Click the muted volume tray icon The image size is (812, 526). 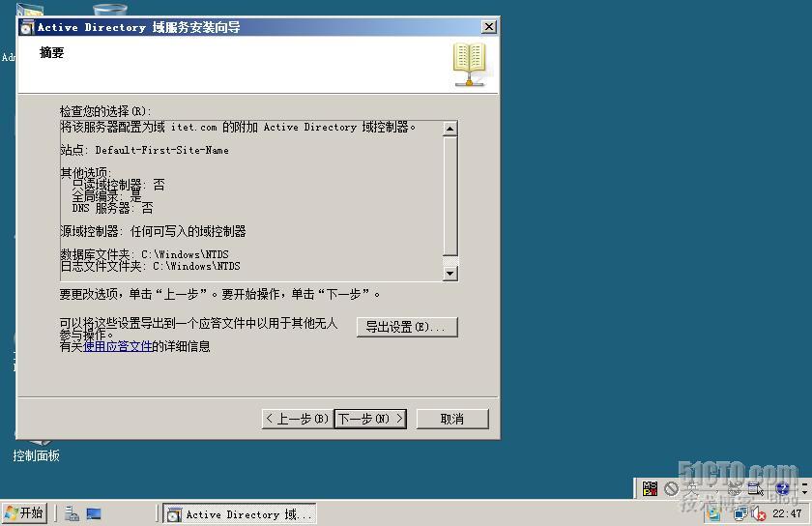pyautogui.click(x=759, y=513)
